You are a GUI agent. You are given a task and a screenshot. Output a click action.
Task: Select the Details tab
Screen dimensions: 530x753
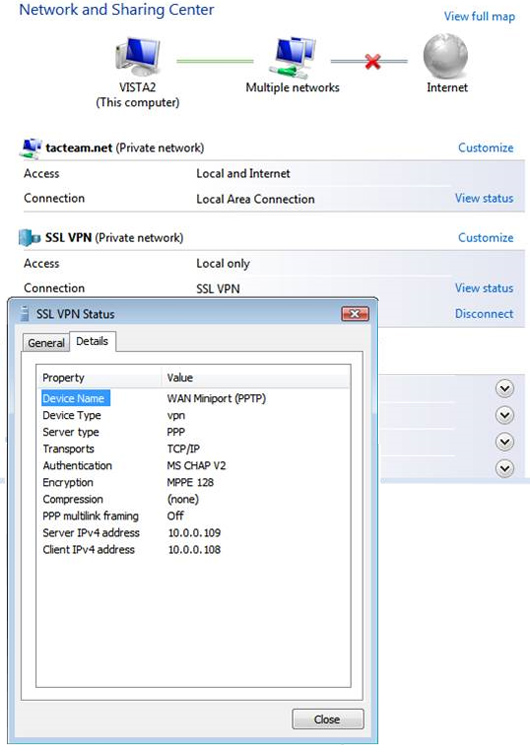[x=92, y=341]
